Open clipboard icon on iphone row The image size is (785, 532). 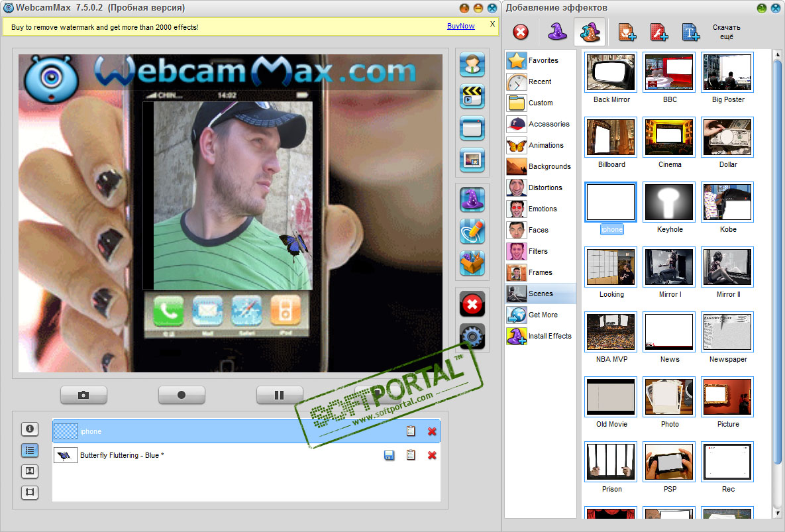point(411,431)
